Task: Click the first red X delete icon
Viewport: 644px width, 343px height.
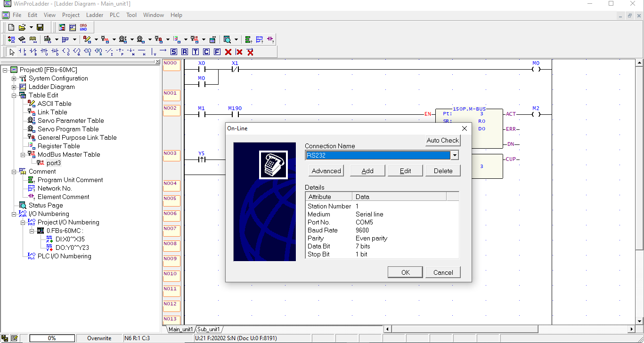Action: coord(228,52)
